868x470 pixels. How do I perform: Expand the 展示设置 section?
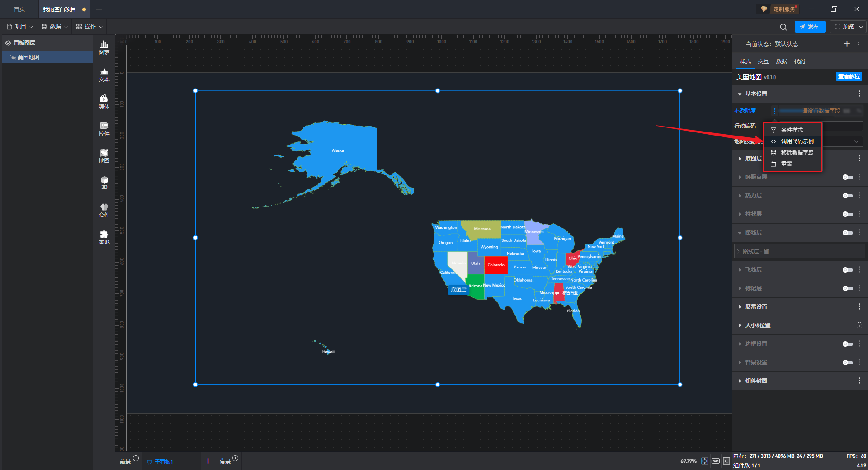[x=756, y=307]
